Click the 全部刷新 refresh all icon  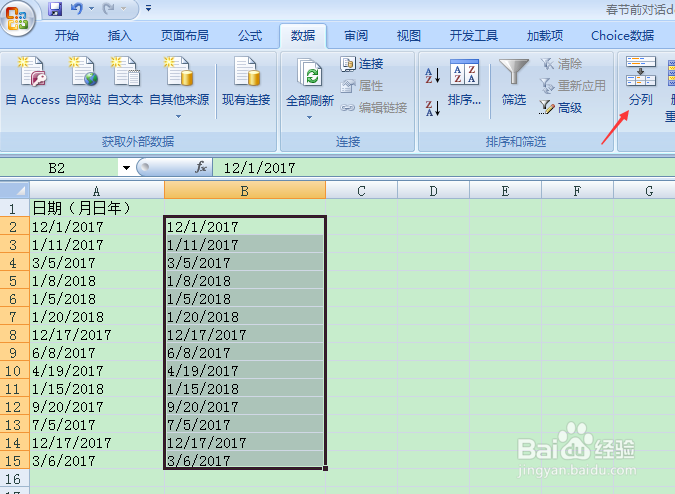tap(310, 73)
